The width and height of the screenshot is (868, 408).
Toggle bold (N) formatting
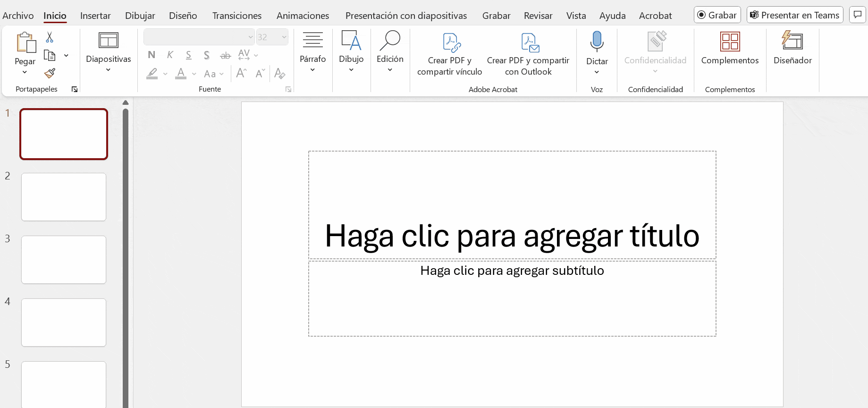(x=152, y=55)
